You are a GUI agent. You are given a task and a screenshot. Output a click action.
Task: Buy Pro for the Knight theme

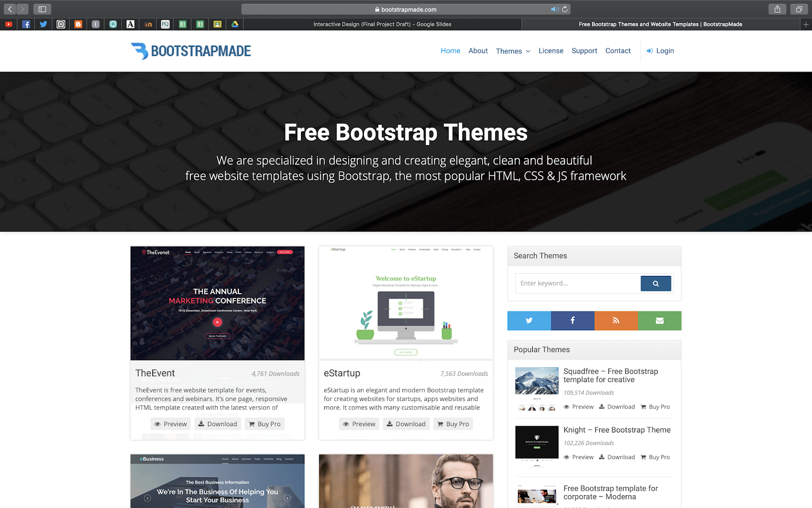[x=655, y=457]
